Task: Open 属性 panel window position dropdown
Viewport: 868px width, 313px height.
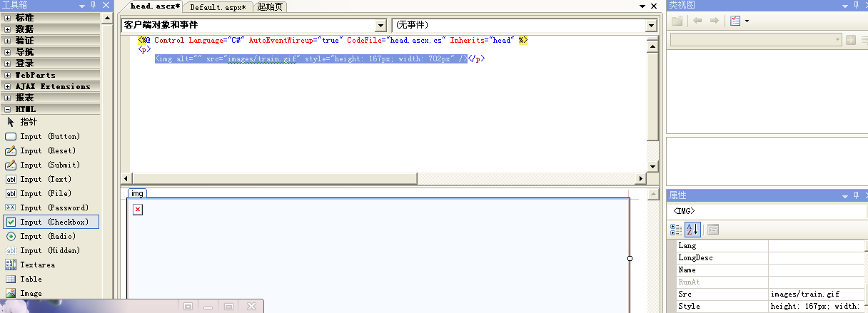Action: point(845,195)
